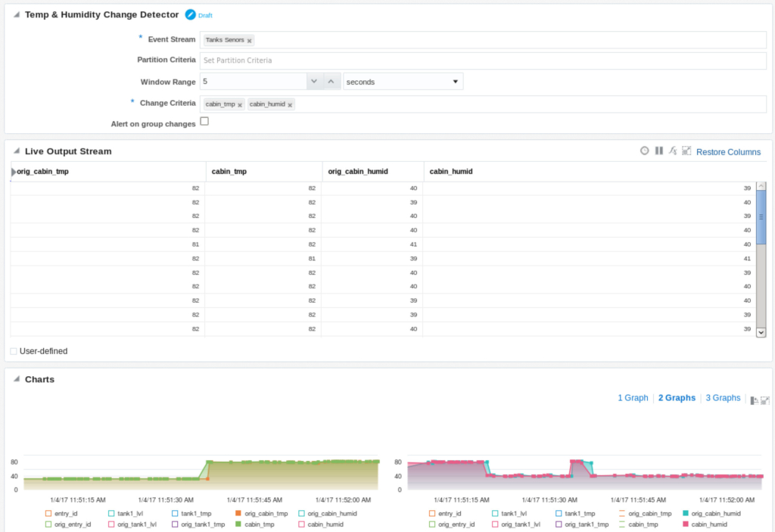Switch to 3 Graphs view
Viewport: 775px width, 532px height.
[x=723, y=398]
